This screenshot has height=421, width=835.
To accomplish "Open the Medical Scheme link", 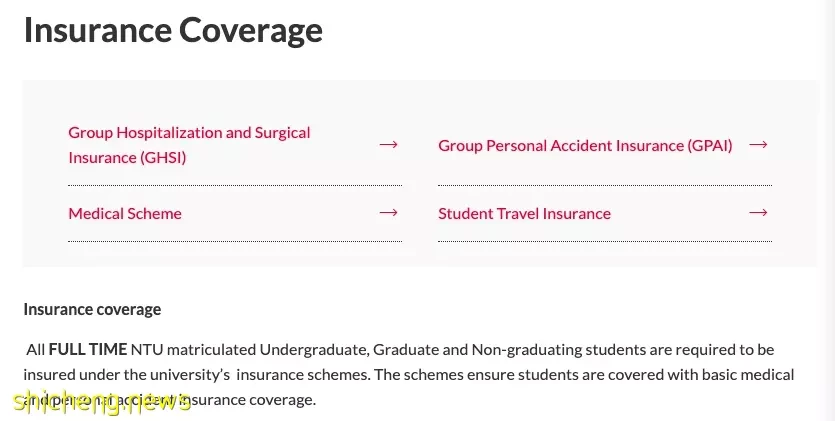I will pyautogui.click(x=125, y=213).
